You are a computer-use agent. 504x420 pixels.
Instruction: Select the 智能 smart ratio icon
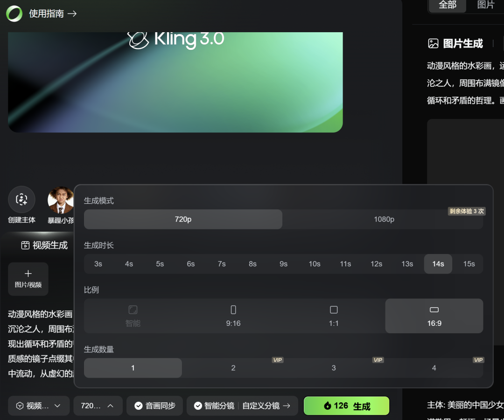[x=133, y=310]
